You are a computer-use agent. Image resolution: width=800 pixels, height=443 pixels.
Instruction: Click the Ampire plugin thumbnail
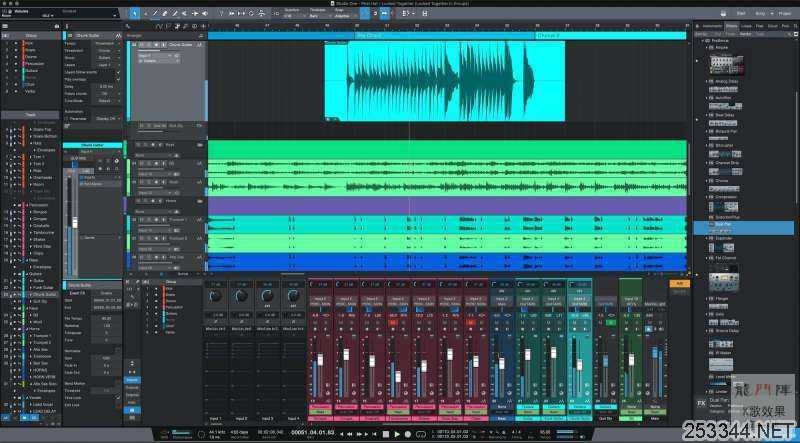[x=727, y=65]
